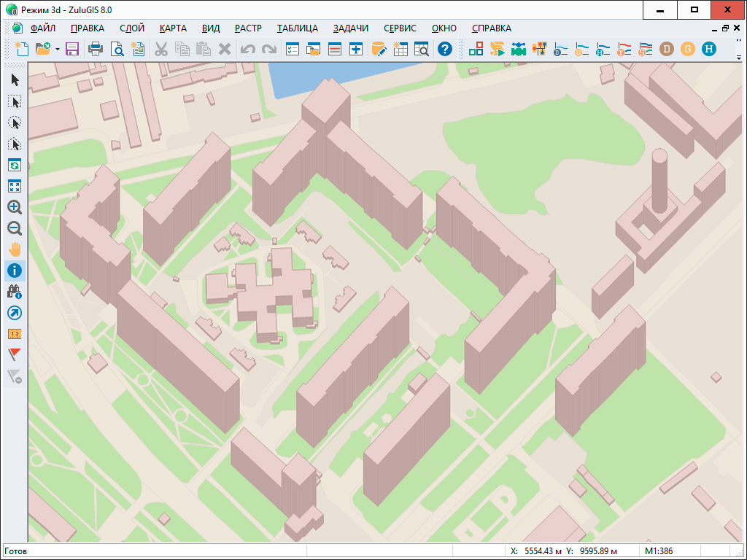
Task: Click the Print icon
Action: tap(95, 49)
